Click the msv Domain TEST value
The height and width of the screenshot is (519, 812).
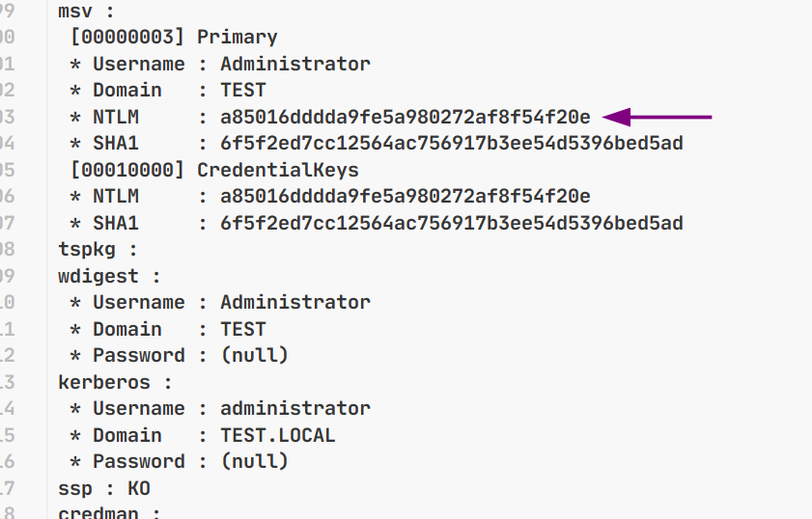click(243, 91)
